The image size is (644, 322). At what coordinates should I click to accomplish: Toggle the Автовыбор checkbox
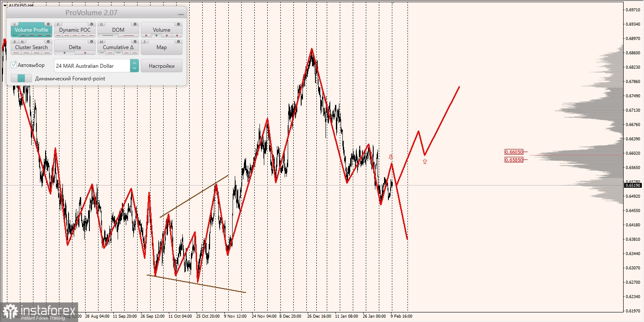[13, 65]
